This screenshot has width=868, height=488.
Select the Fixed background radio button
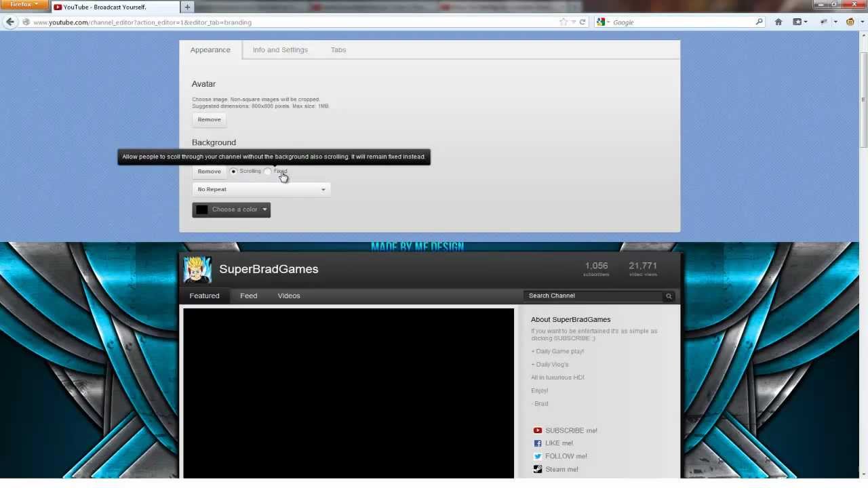tap(267, 171)
